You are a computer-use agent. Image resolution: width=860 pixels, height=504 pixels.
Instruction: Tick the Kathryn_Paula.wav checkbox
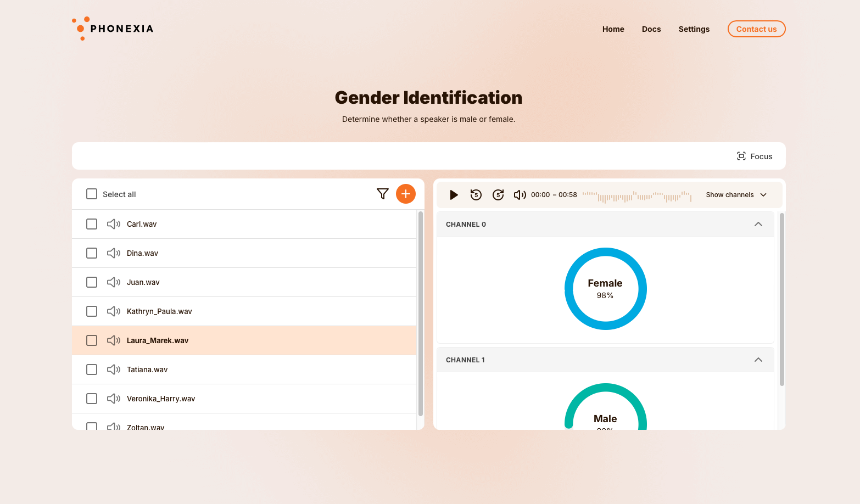click(x=92, y=311)
